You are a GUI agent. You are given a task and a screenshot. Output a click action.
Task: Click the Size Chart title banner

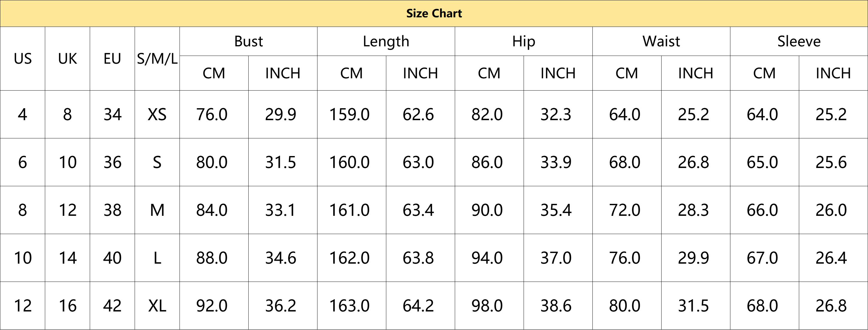click(x=434, y=13)
